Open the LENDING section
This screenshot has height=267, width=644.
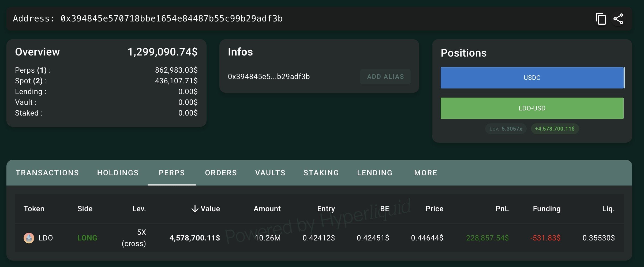pos(374,173)
